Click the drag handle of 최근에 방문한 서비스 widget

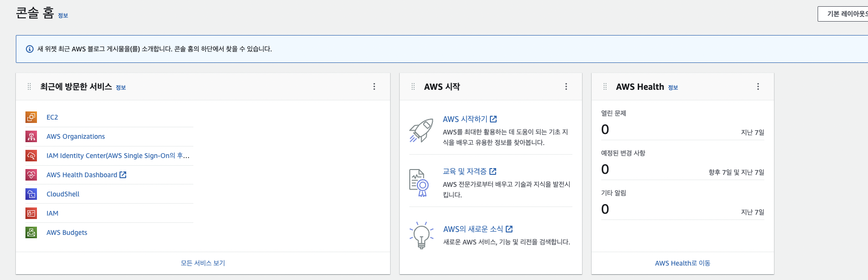(29, 86)
